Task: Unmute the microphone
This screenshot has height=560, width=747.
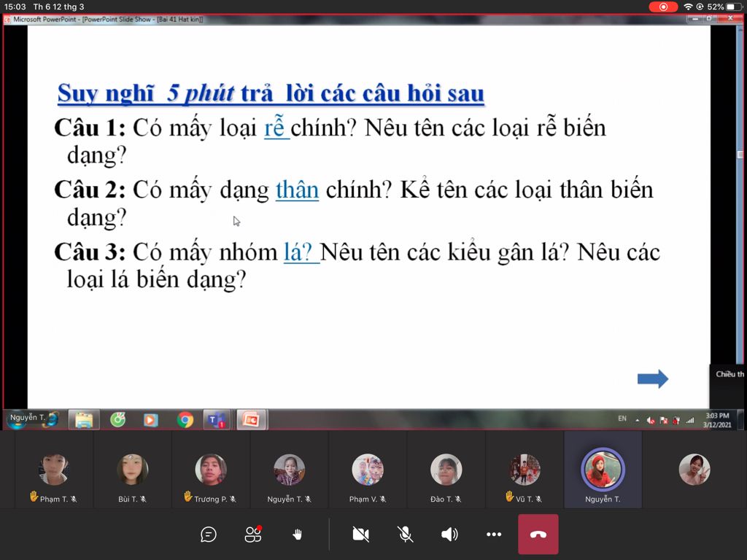Action: 405,534
